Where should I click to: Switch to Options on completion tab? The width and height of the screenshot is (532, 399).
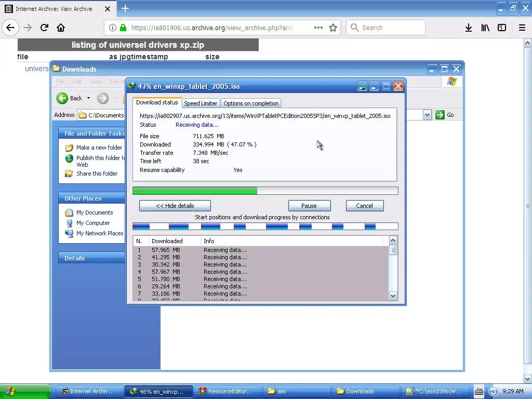[x=251, y=103]
